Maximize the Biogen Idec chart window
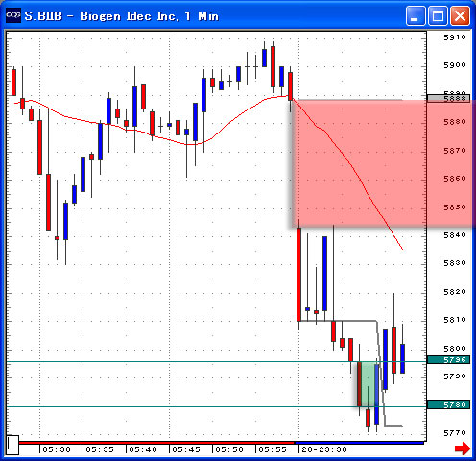This screenshot has height=461, width=476. (438, 15)
